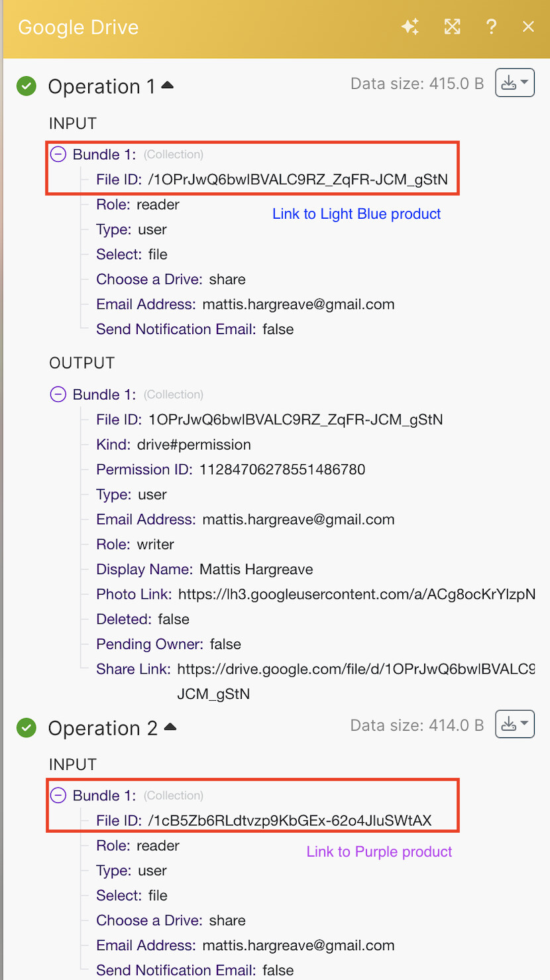This screenshot has height=980, width=550.
Task: Collapse Operation 1 output Bundle 1
Action: click(x=58, y=395)
